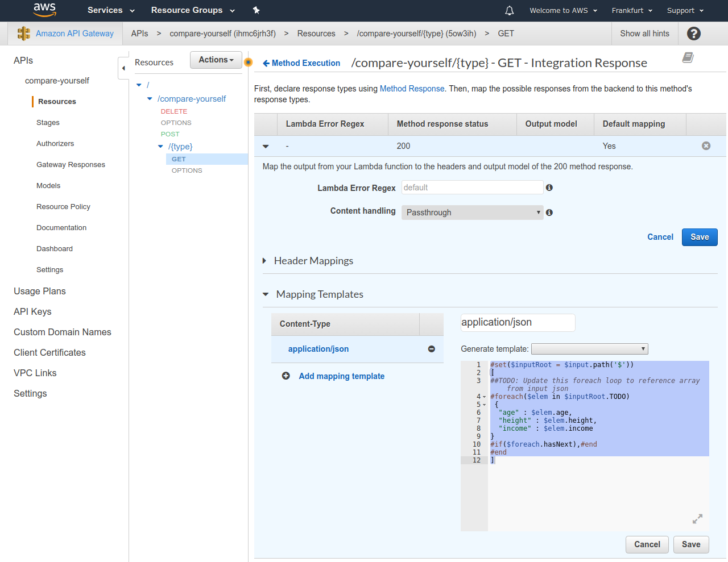Click the application/json content type text field

tap(518, 322)
